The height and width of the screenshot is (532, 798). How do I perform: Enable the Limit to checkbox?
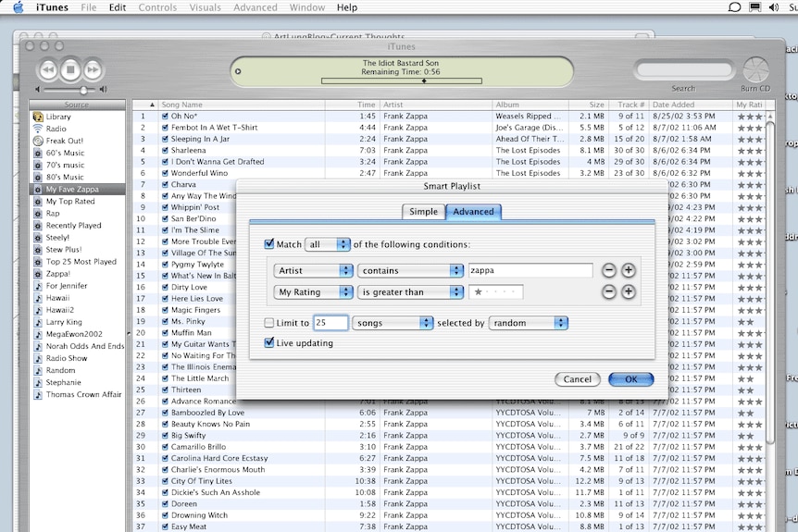(x=269, y=323)
